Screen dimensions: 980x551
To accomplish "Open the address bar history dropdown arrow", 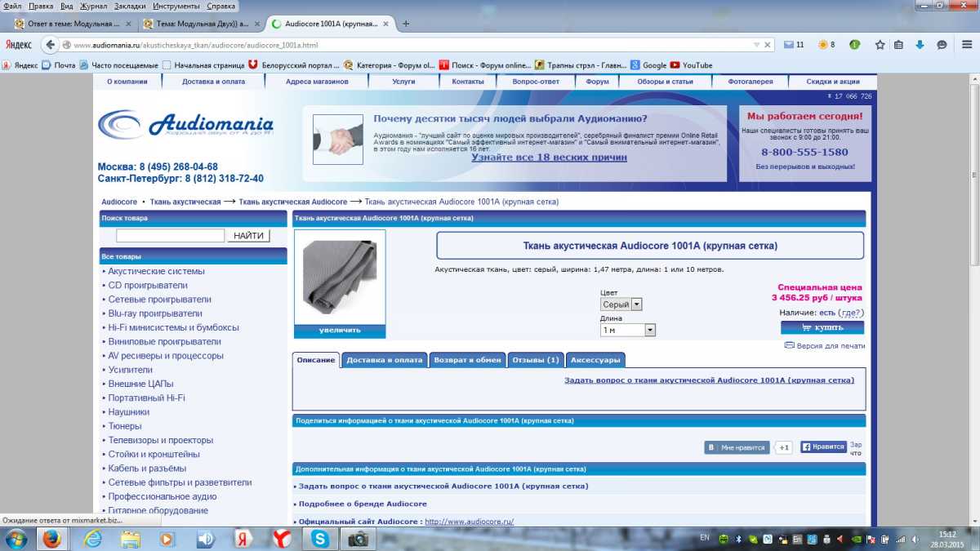I will point(756,45).
